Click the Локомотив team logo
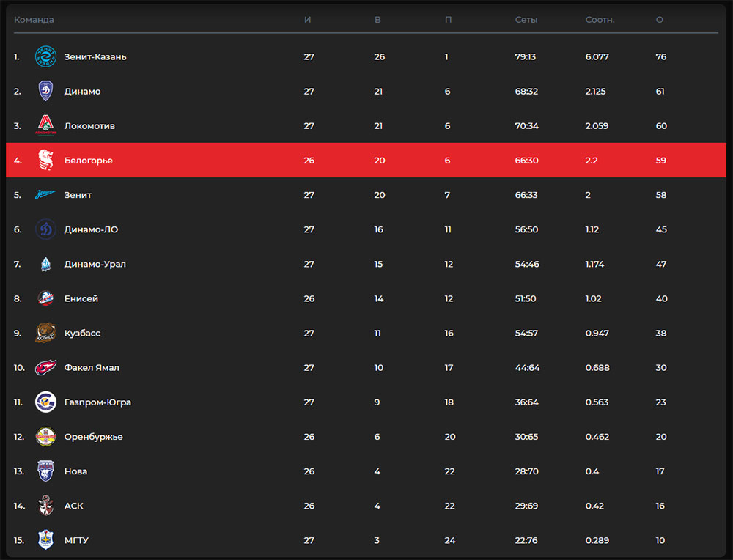733x560 pixels. click(x=45, y=126)
